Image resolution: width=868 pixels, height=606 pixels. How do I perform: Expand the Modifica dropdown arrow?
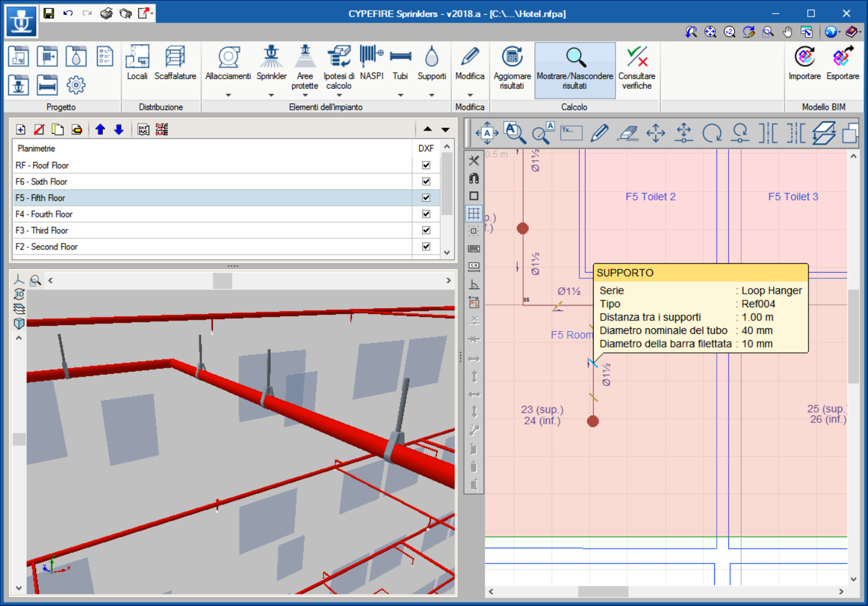pos(470,95)
